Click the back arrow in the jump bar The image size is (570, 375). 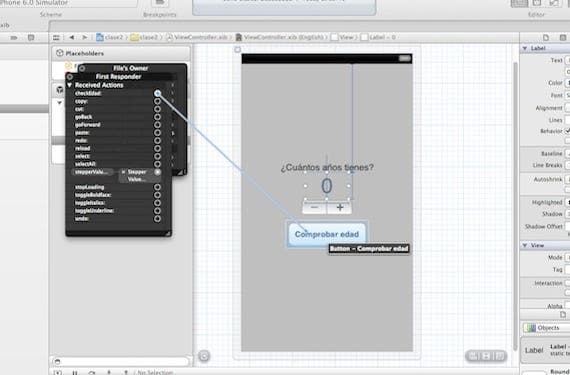tap(72, 37)
